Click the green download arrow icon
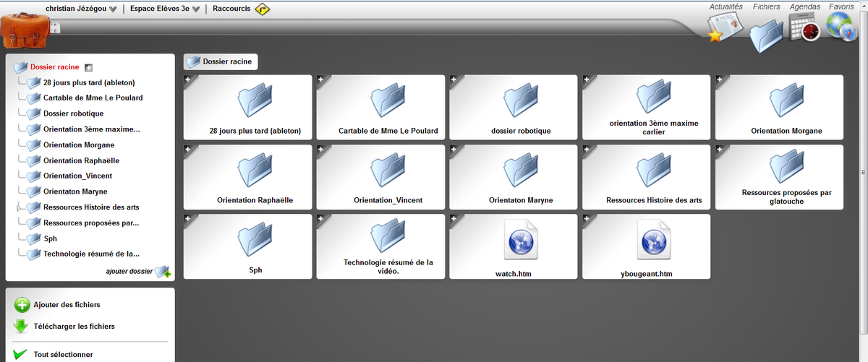 pos(21,327)
